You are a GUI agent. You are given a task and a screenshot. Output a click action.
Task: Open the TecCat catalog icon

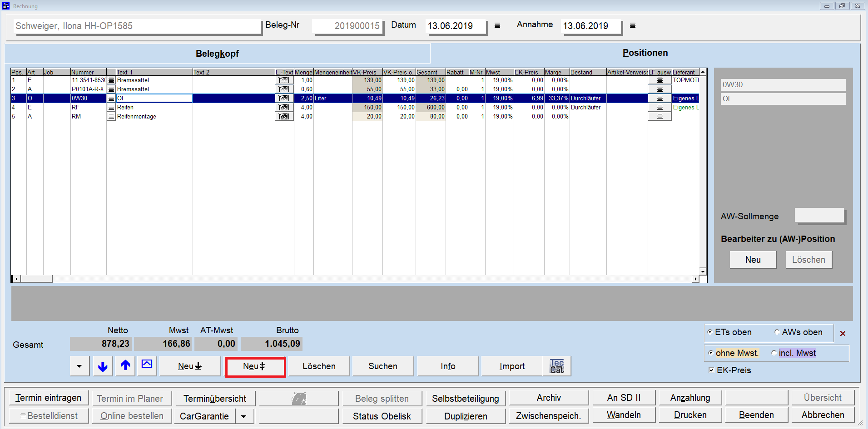pyautogui.click(x=557, y=366)
